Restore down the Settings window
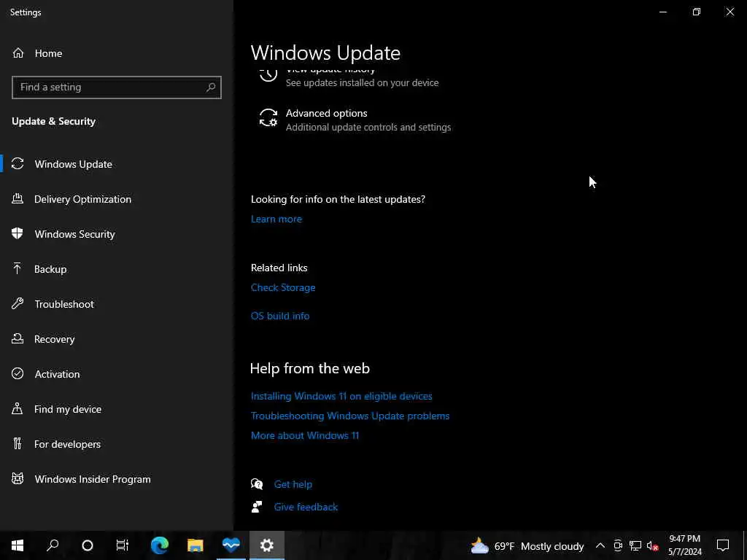 [697, 12]
